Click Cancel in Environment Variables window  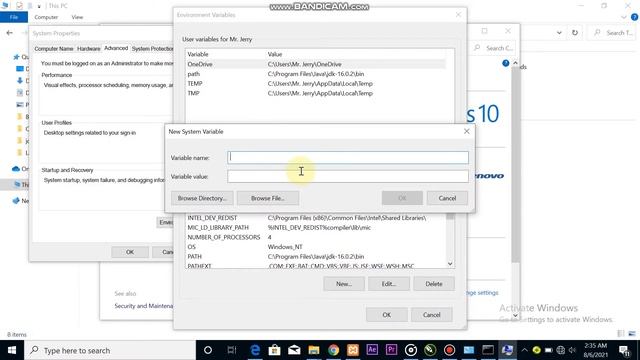[431, 315]
